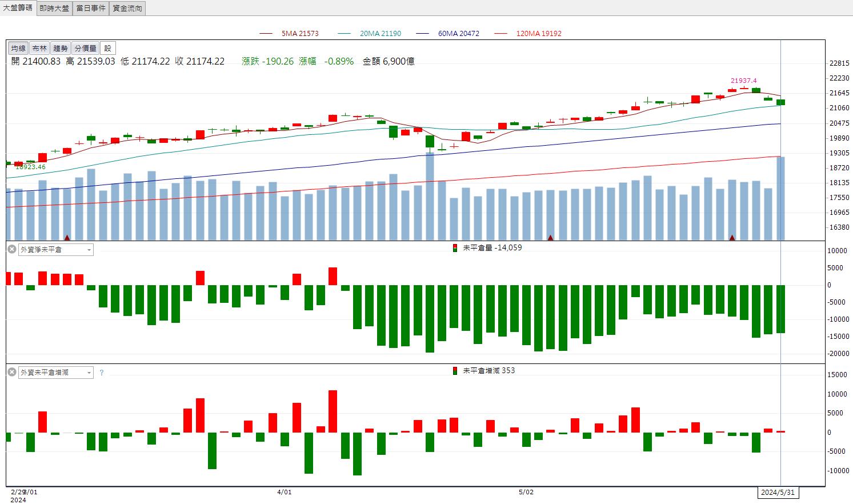Toggle the 布林 band button
Viewport: 853px width, 504px height.
click(39, 49)
